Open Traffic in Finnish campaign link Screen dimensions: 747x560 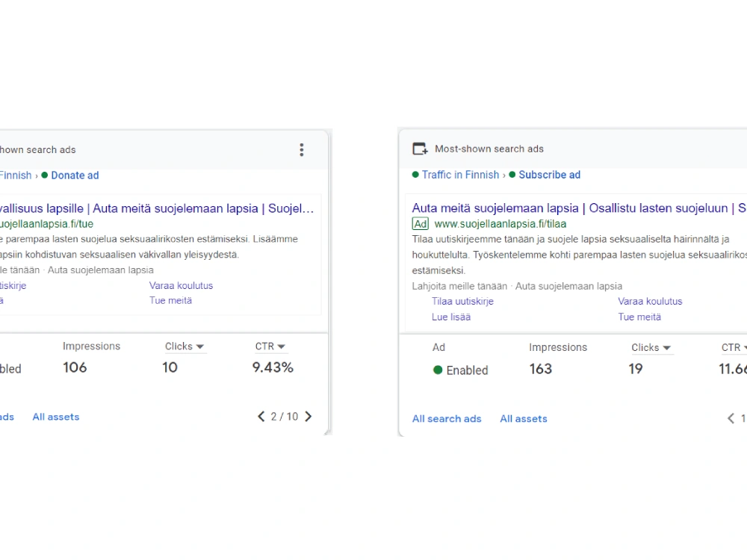[460, 175]
